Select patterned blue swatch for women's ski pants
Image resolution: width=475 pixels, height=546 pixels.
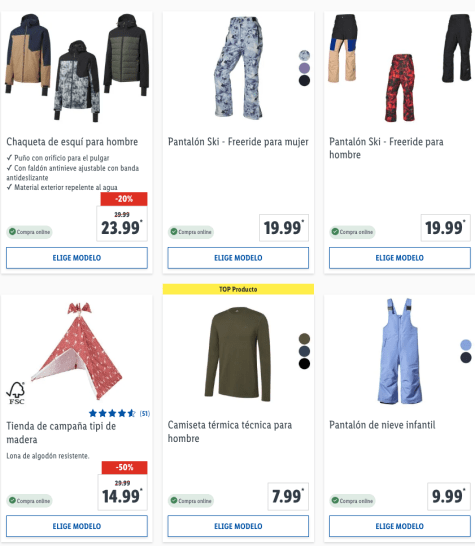tap(304, 55)
